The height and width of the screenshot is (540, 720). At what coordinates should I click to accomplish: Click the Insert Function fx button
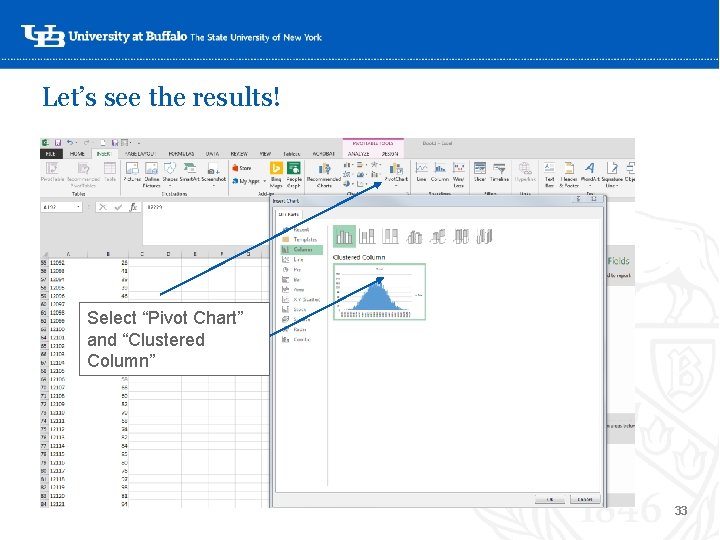pos(133,208)
